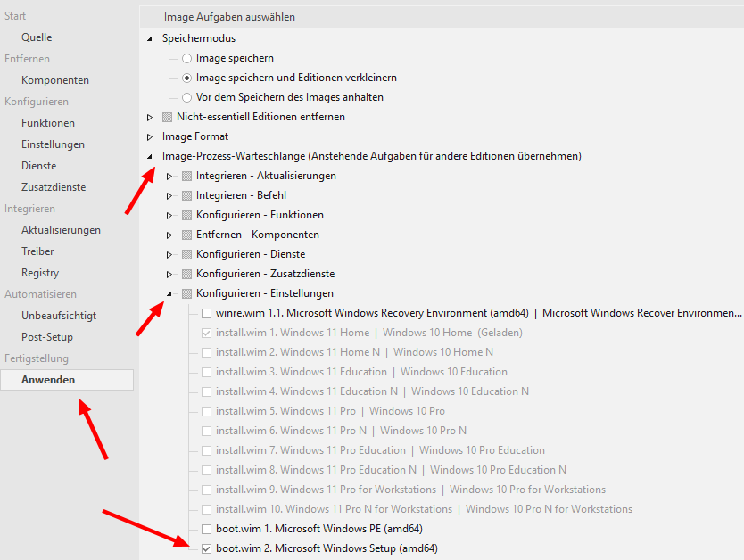Open the Funktionen page in sidebar
744x560 pixels.
[48, 123]
